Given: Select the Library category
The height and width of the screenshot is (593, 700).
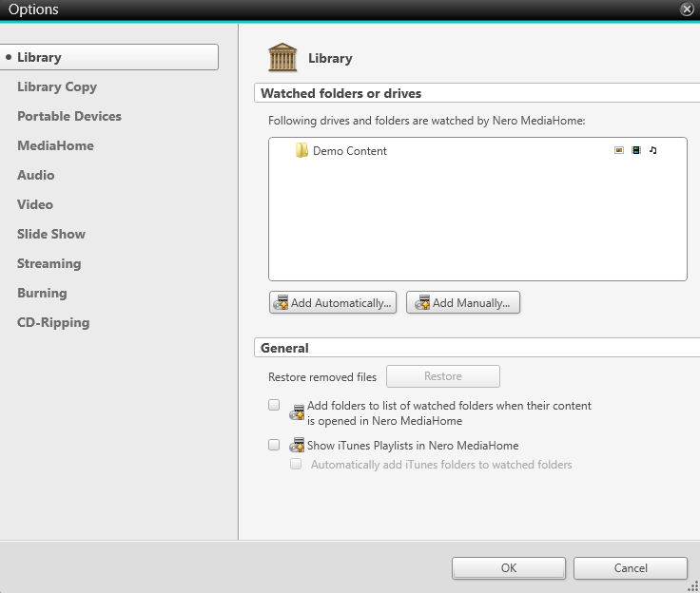Looking at the screenshot, I should 109,57.
